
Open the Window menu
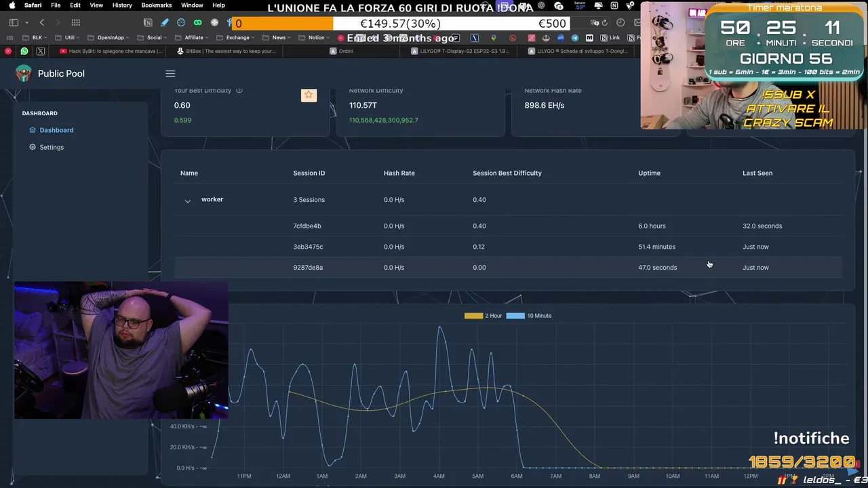click(x=192, y=5)
